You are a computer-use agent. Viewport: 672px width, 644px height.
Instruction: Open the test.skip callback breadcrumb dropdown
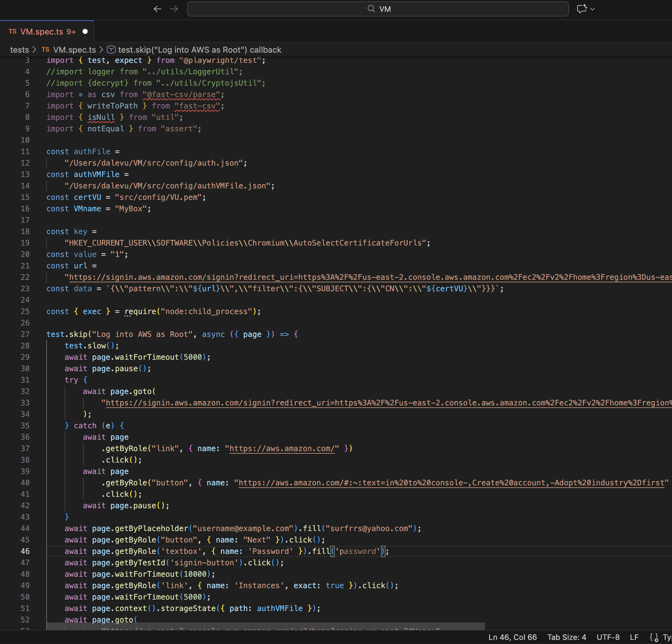coord(200,50)
